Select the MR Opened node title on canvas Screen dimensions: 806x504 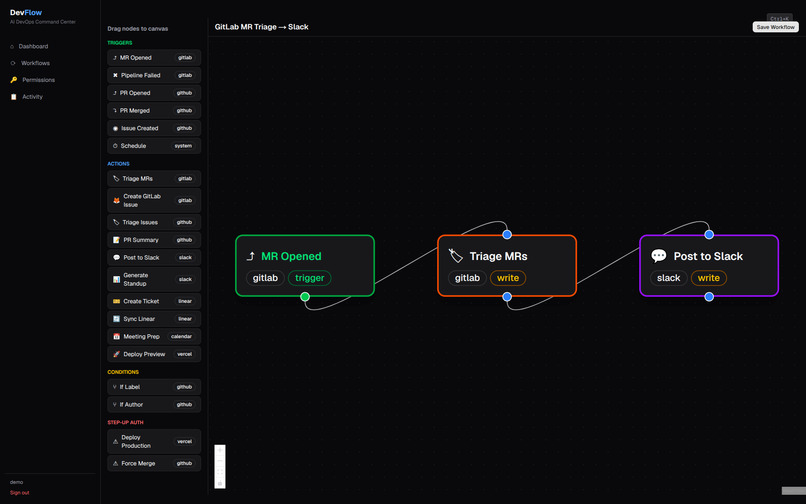click(x=291, y=256)
